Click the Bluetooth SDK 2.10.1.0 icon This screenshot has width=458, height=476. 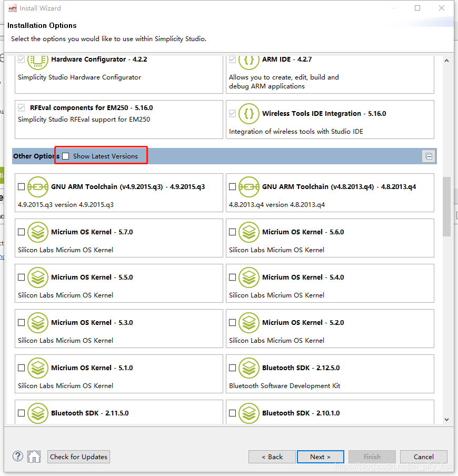pos(249,413)
